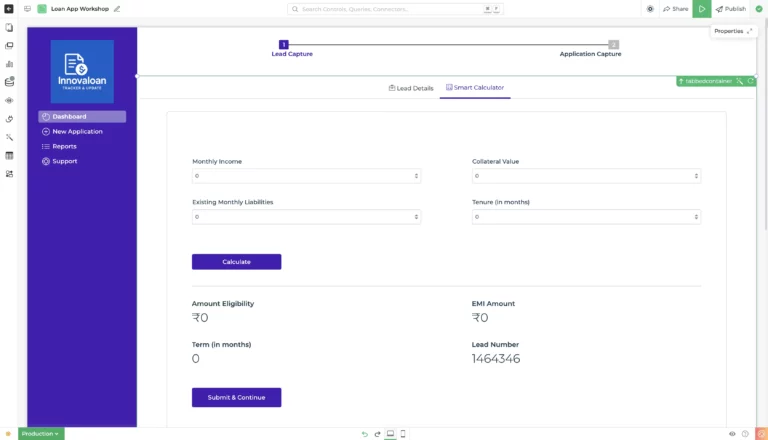
Task: Open the Lead Details tab
Action: 411,88
